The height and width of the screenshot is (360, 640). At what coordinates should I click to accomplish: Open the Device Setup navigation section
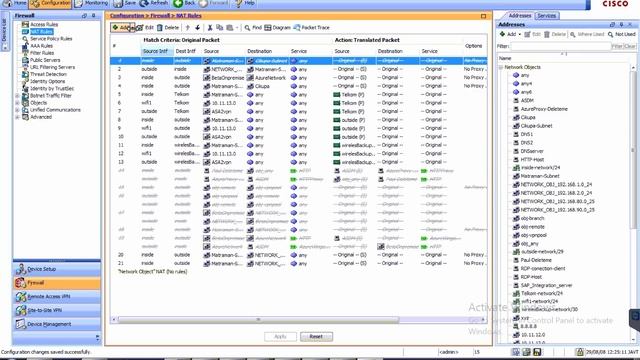[57, 269]
